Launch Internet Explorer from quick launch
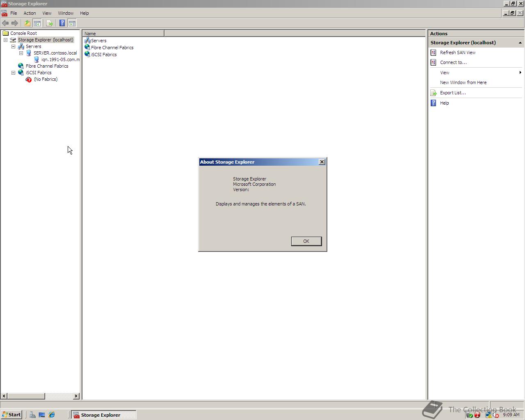 pyautogui.click(x=52, y=415)
